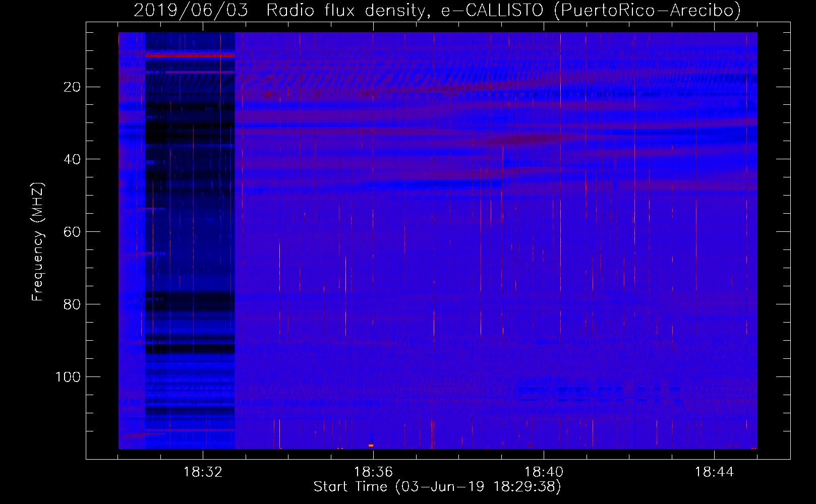Click the plot title mentioning e-CALLISTO
816x504 pixels.
(x=437, y=10)
